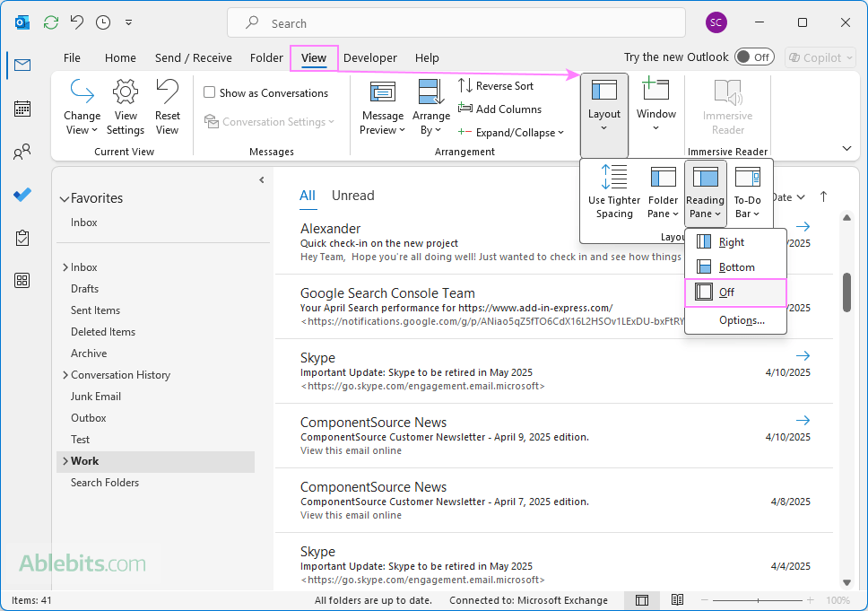The height and width of the screenshot is (611, 868).
Task: Collapse the ribbon with chevron
Action: (846, 148)
